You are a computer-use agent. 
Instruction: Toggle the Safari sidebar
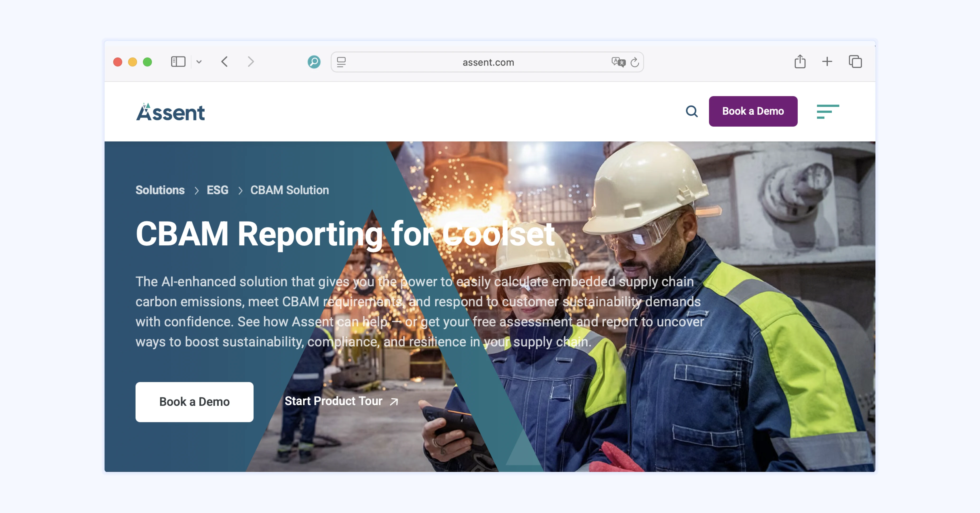click(x=178, y=62)
